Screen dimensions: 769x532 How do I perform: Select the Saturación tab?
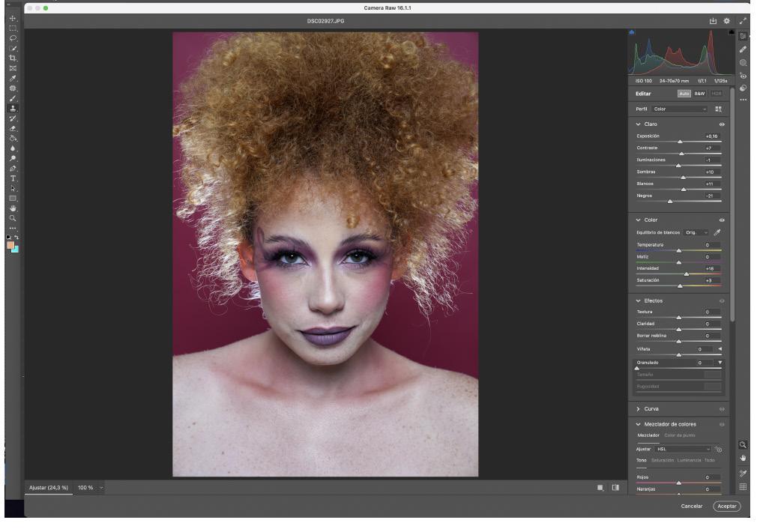(663, 460)
